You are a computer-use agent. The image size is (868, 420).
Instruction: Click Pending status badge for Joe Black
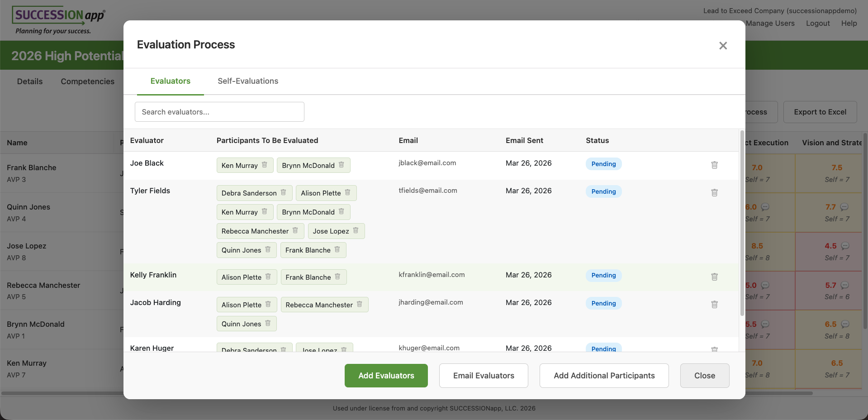(603, 164)
